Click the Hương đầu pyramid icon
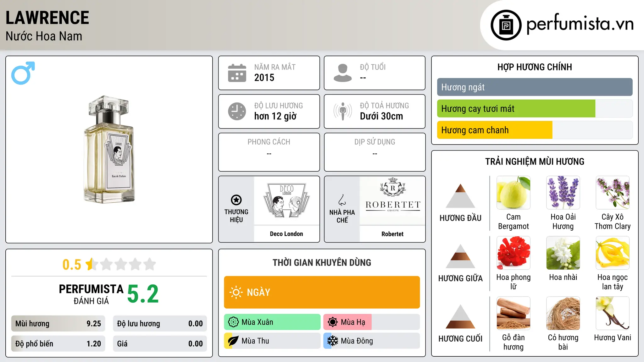The width and height of the screenshot is (644, 362). (460, 196)
